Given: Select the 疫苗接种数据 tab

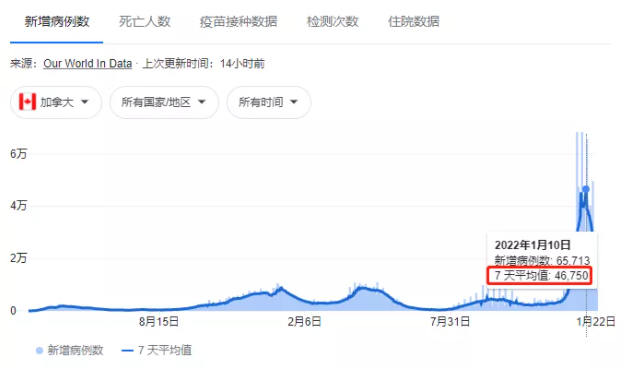Looking at the screenshot, I should pos(238,21).
